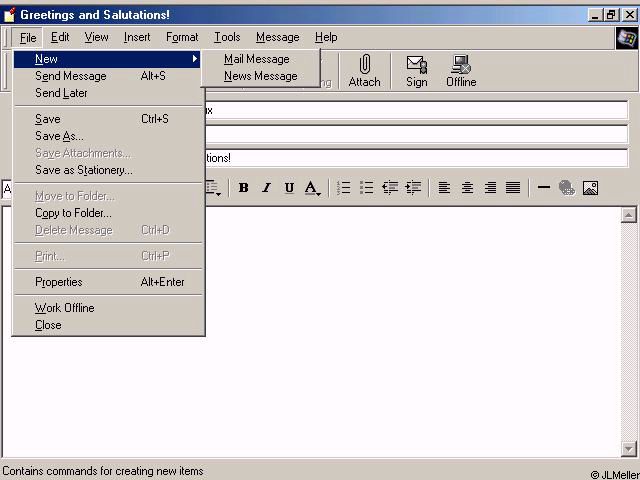Choose Mail Message from the New submenu
This screenshot has width=640, height=480.
(257, 59)
